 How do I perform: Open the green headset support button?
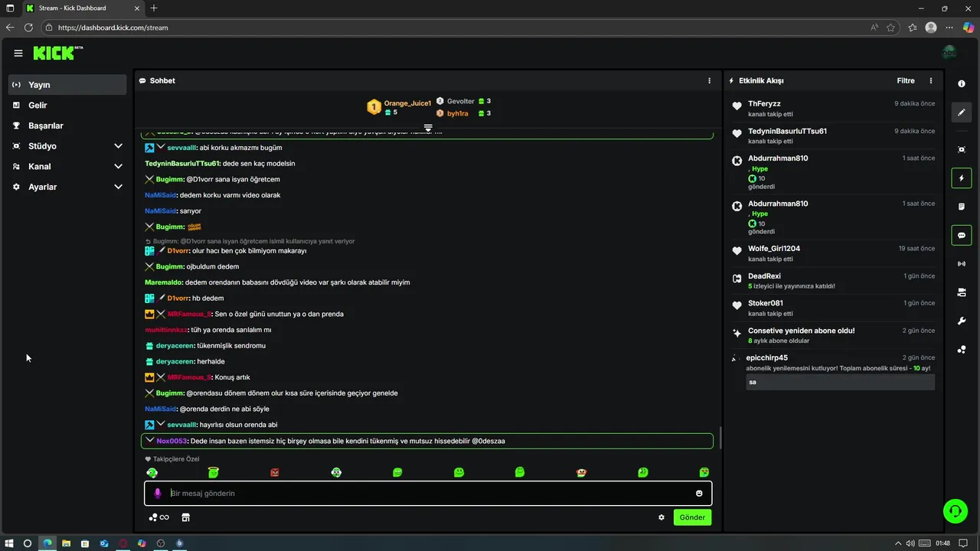(955, 510)
